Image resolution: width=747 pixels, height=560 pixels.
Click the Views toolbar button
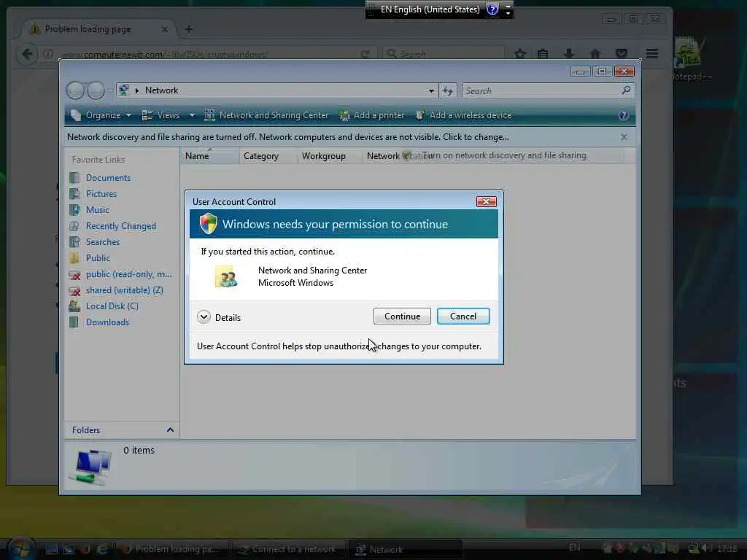161,115
